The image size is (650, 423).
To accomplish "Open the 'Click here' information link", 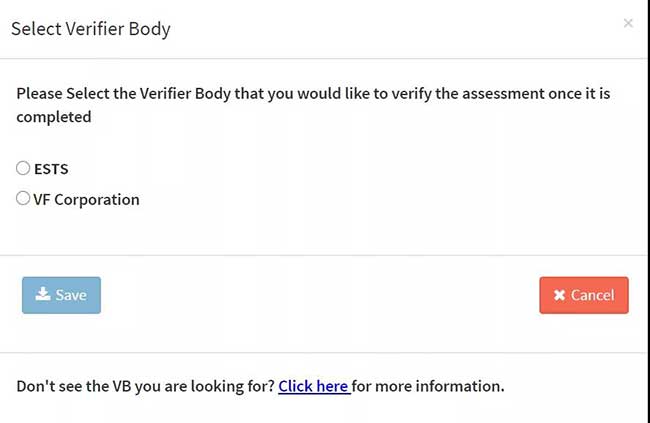I will click(x=314, y=386).
